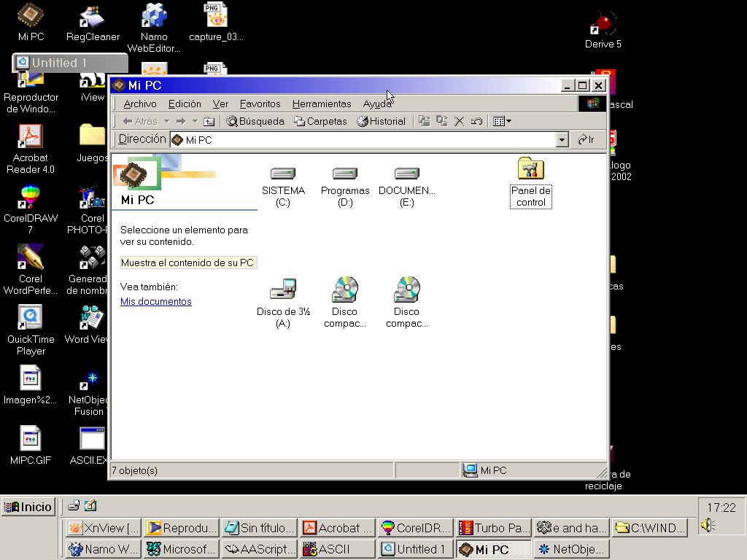Switch to CorelDR... taskbar button
The width and height of the screenshot is (747, 560).
point(416,528)
